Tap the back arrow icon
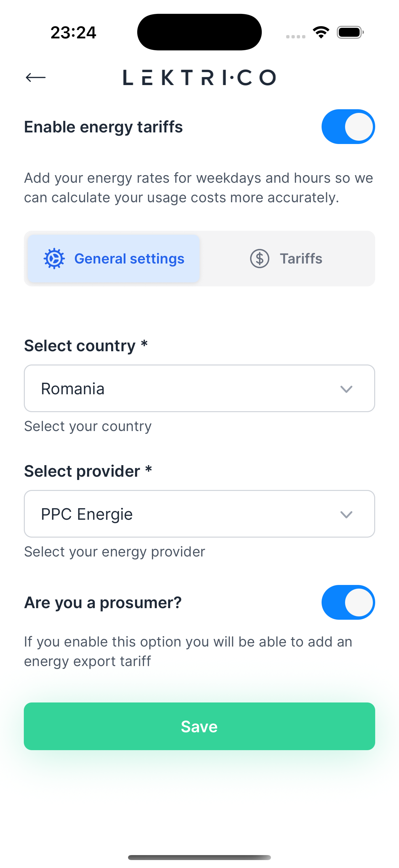399x868 pixels. [x=35, y=77]
